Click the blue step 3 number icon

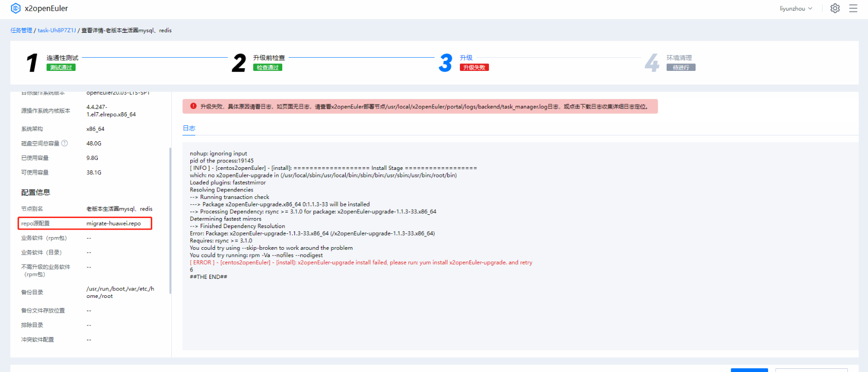click(446, 63)
